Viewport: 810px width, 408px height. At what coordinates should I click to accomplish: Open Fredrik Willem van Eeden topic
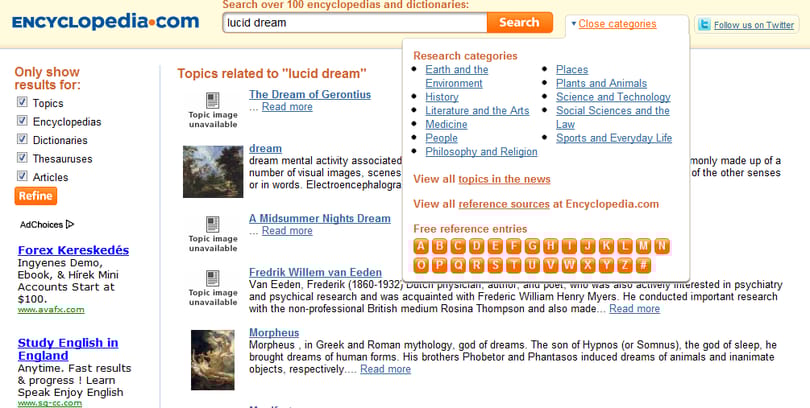[315, 272]
